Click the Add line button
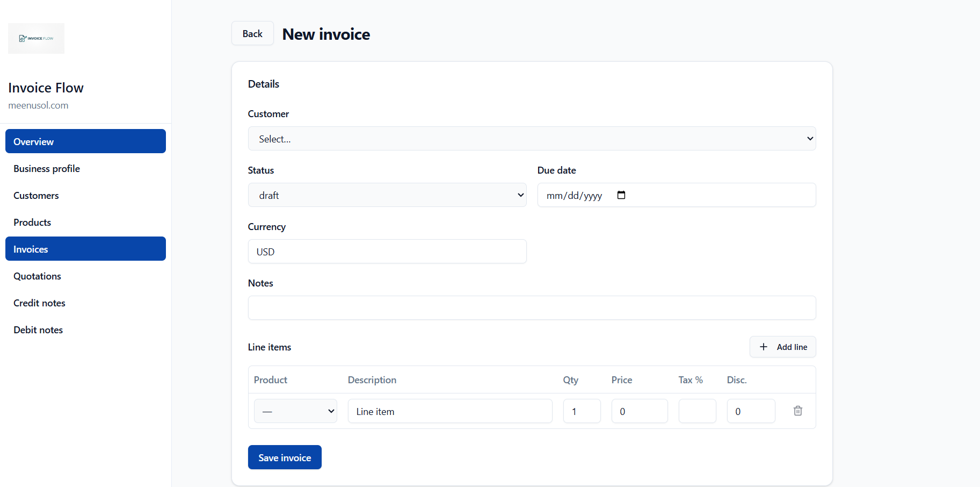The image size is (980, 487). [x=782, y=347]
